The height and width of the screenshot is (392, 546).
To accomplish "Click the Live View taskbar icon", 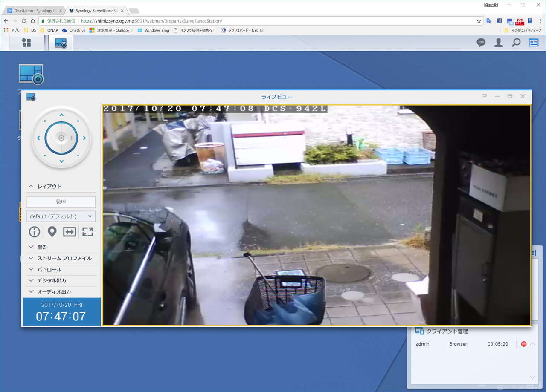I will (x=61, y=43).
